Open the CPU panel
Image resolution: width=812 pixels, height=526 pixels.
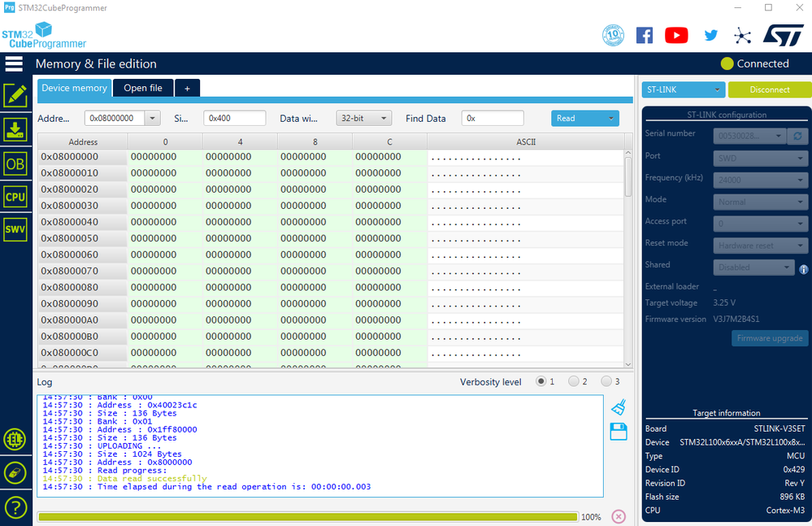pyautogui.click(x=15, y=197)
